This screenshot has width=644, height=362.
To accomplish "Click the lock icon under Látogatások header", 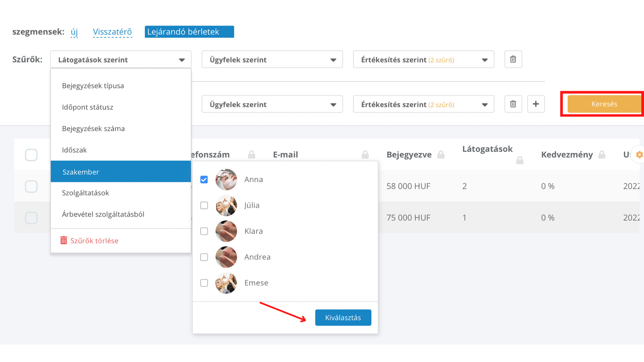I will (x=520, y=160).
